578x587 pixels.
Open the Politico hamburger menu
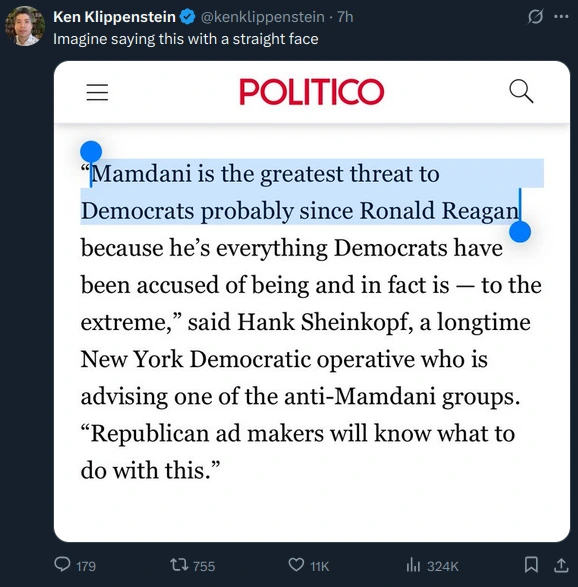(97, 92)
